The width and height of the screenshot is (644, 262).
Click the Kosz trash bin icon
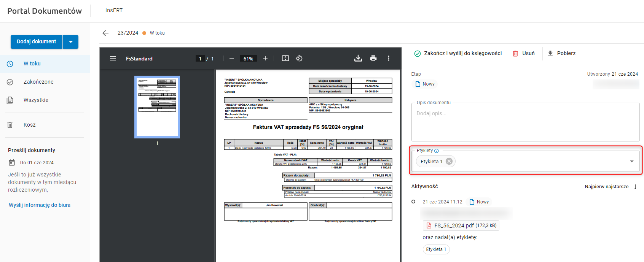coord(10,125)
